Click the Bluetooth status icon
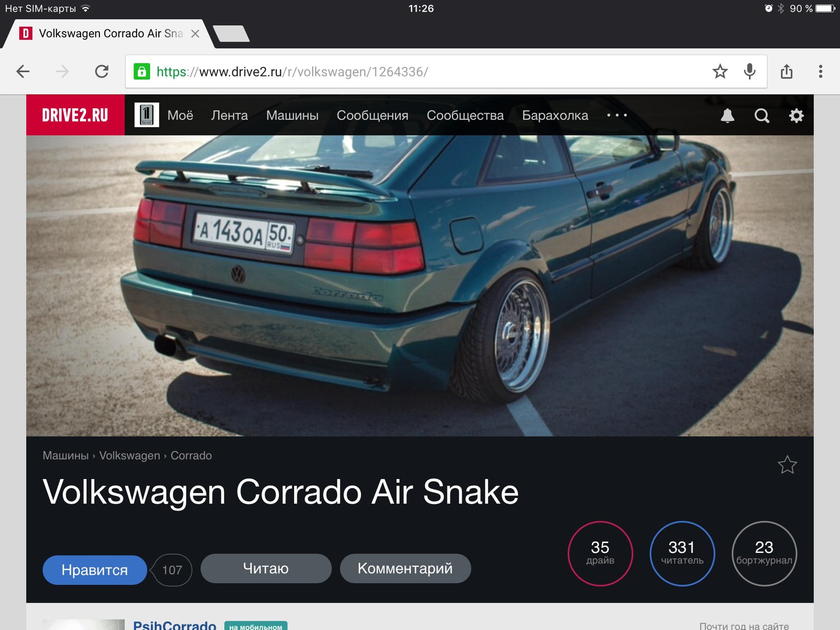This screenshot has width=840, height=630. pyautogui.click(x=781, y=8)
